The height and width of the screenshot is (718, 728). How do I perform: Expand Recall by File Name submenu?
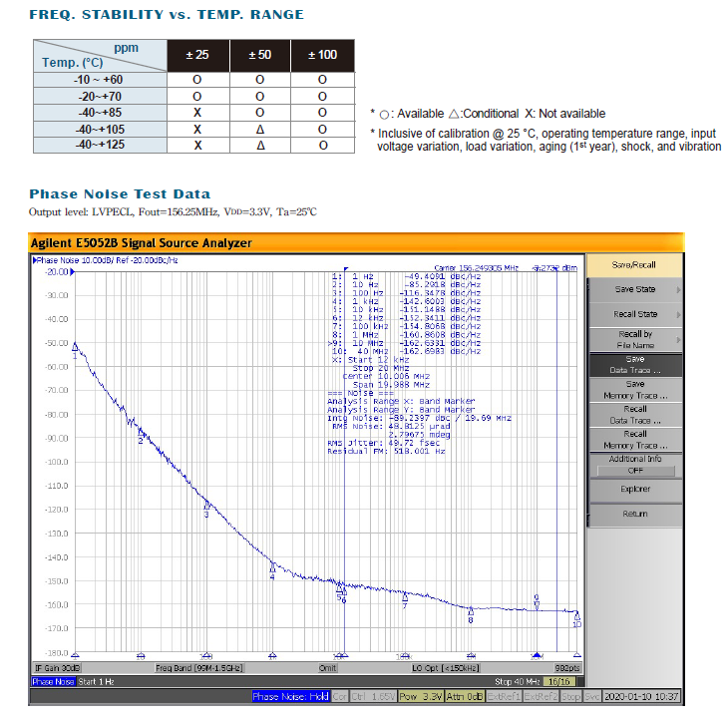634,340
